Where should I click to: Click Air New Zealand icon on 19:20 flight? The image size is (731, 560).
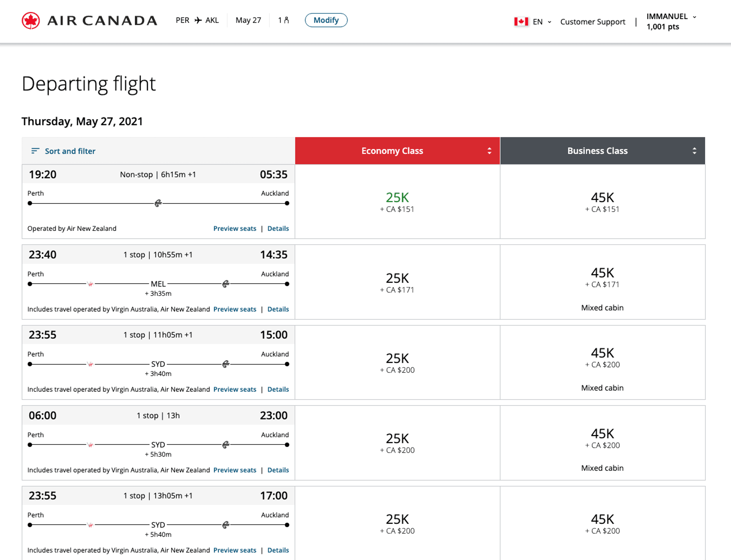point(158,203)
